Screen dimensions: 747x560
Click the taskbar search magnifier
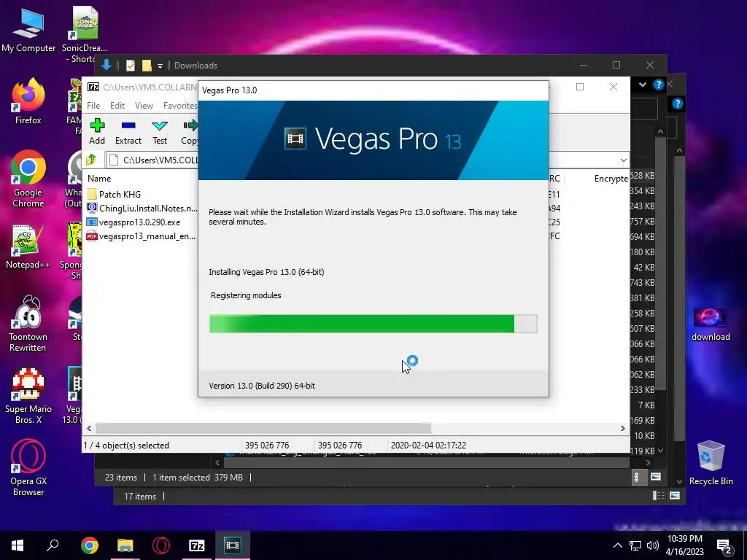coord(53,545)
